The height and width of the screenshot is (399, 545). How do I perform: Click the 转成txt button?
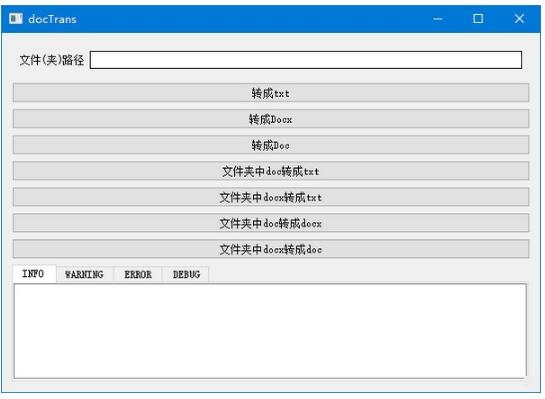click(x=271, y=93)
